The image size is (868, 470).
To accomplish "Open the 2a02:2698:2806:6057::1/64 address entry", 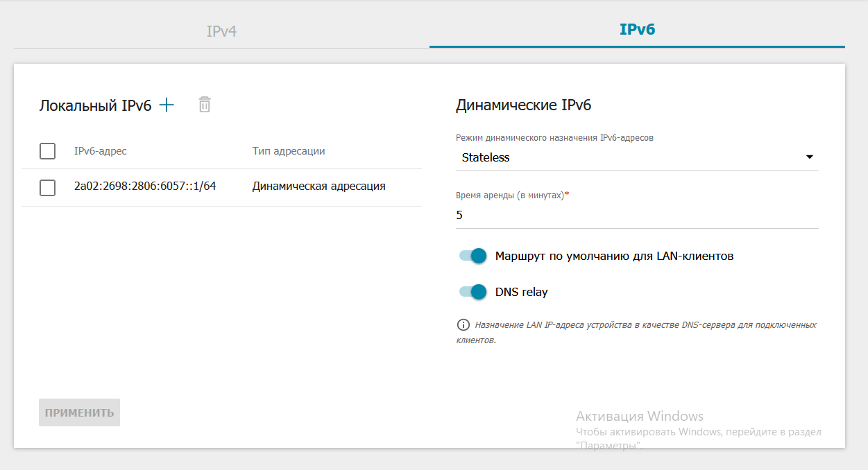I will [x=145, y=186].
